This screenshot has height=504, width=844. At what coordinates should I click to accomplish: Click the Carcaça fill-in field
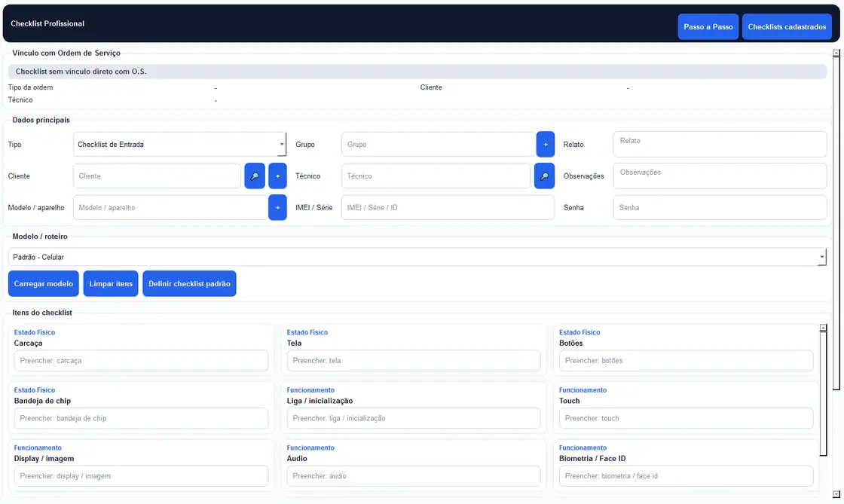(141, 361)
